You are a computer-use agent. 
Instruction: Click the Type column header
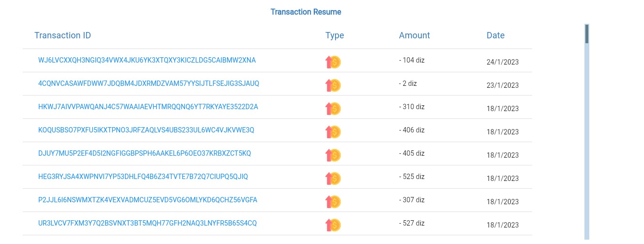[335, 35]
